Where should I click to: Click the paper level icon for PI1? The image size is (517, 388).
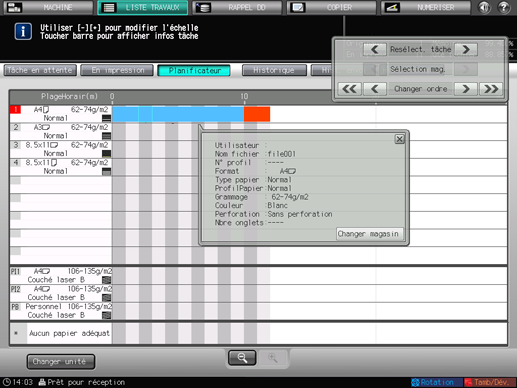tap(106, 280)
